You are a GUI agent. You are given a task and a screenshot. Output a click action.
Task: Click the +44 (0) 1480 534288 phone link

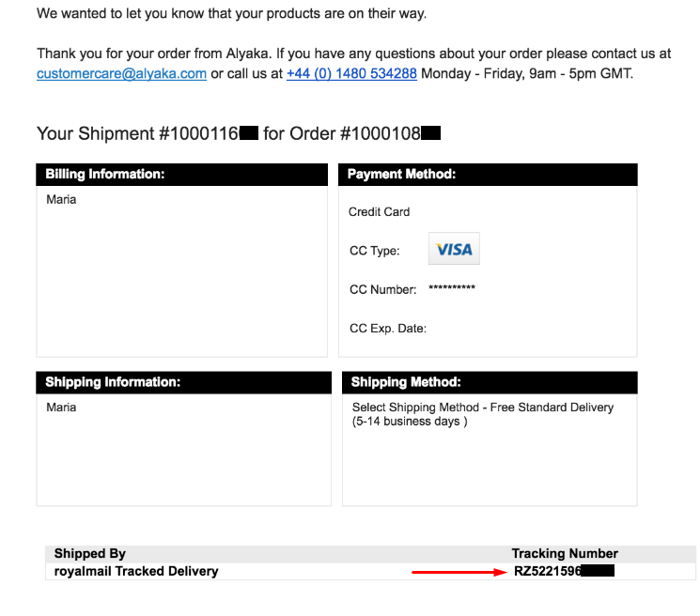(x=351, y=73)
